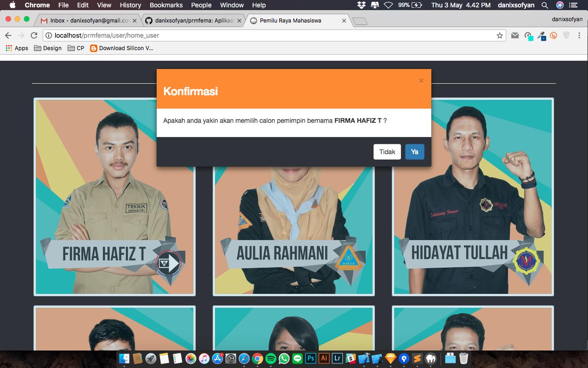
Task: Go back to the previous page
Action: pos(8,35)
